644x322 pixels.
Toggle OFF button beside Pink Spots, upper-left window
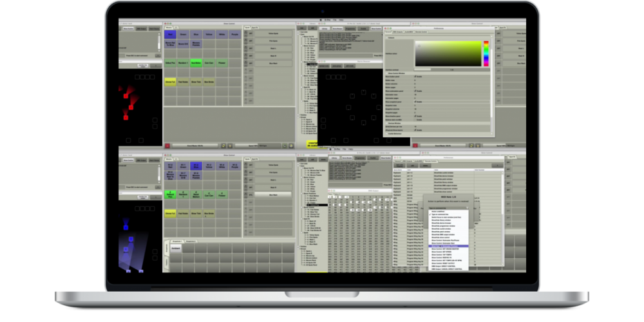[251, 41]
